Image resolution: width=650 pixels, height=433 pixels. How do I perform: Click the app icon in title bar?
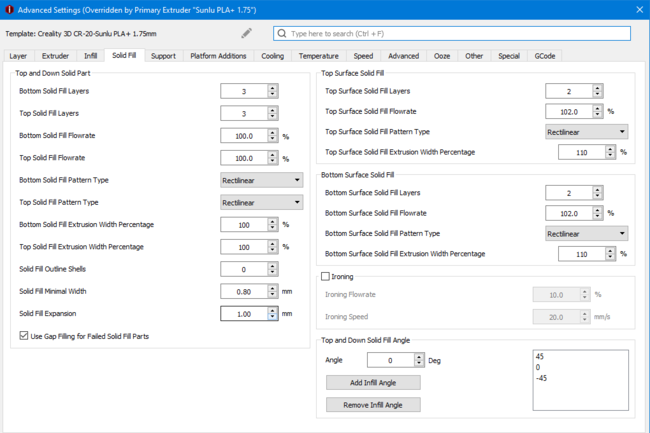9,10
